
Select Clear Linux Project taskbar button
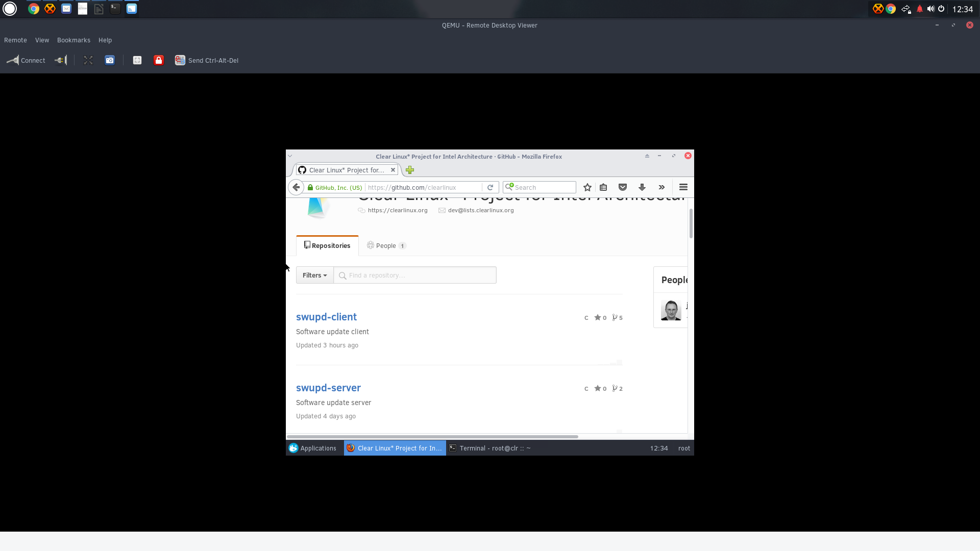pos(395,448)
